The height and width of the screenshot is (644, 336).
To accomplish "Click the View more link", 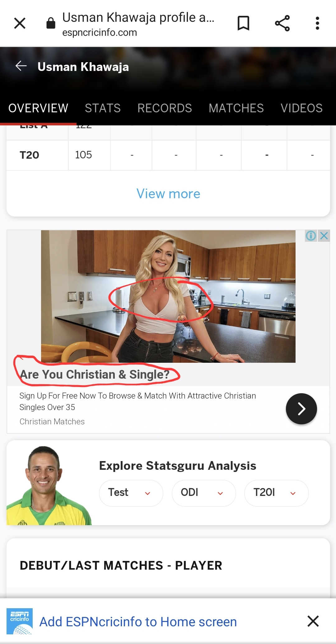I will tap(168, 194).
